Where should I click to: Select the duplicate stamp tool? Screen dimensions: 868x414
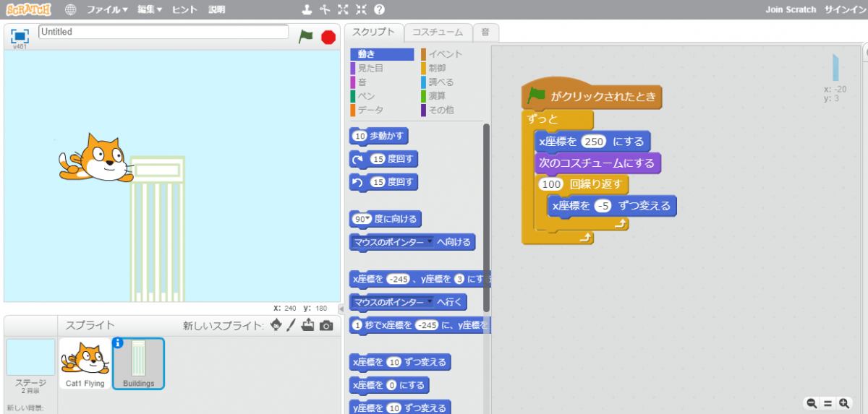[307, 10]
